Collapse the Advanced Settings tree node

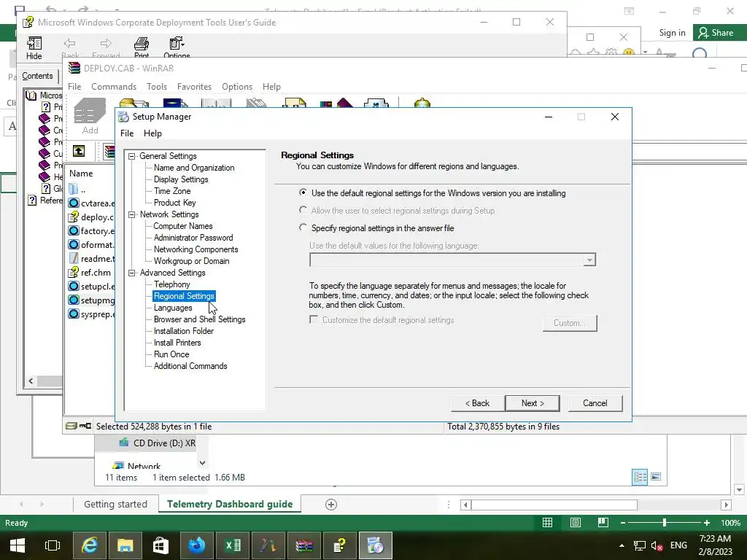132,273
